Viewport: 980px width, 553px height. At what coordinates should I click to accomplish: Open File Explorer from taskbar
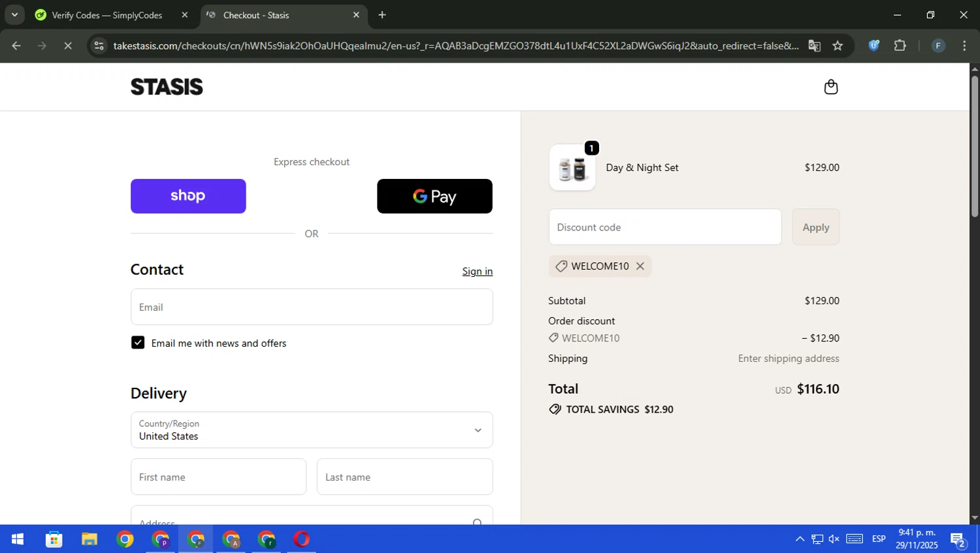tap(90, 539)
